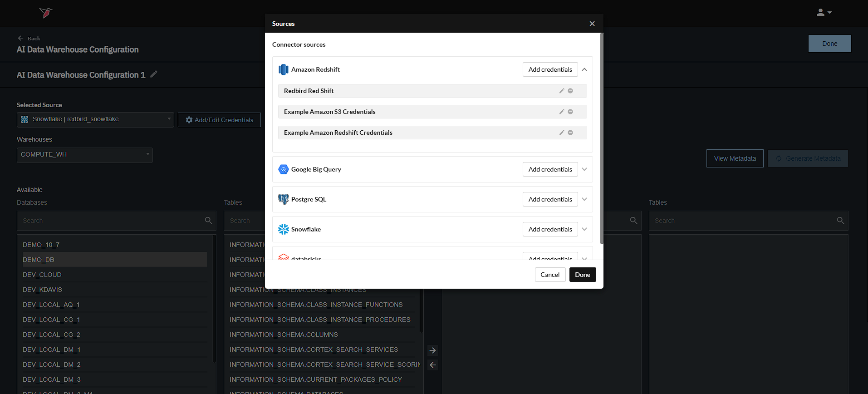The width and height of the screenshot is (868, 394).
Task: Select database DEV_LOCAL_DM_3
Action: click(x=115, y=379)
